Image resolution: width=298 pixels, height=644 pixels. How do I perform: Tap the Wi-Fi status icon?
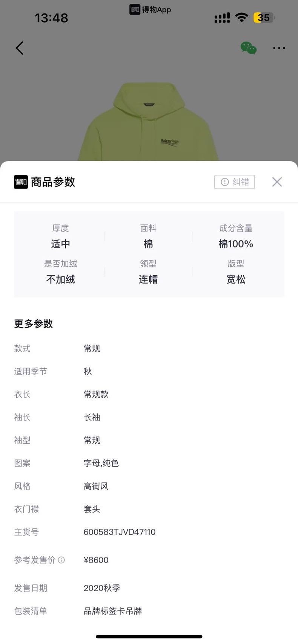click(x=241, y=17)
